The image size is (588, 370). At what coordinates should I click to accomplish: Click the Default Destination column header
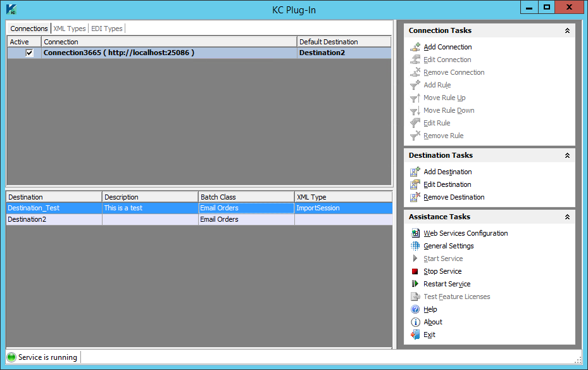point(328,42)
